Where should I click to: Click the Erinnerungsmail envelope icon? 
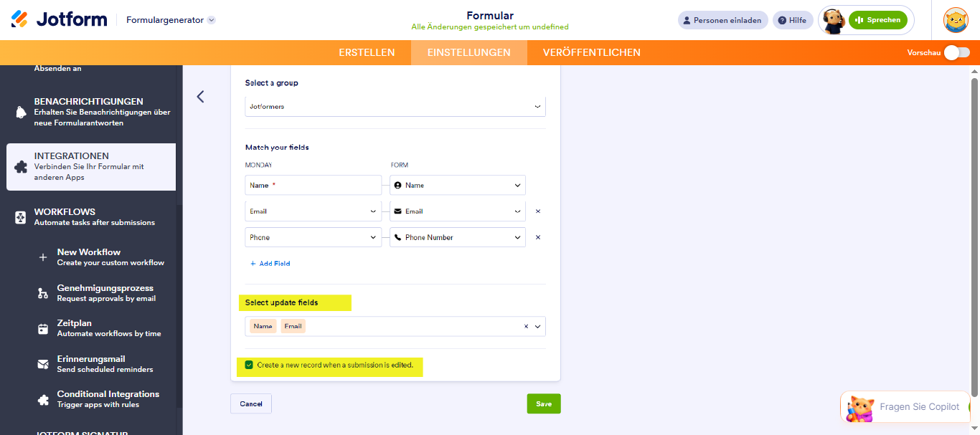(x=43, y=364)
